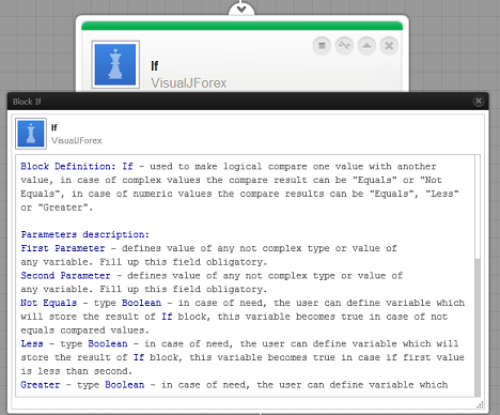The height and width of the screenshot is (415, 500).
Task: Click the small chess king icon in dialog
Action: tap(31, 134)
